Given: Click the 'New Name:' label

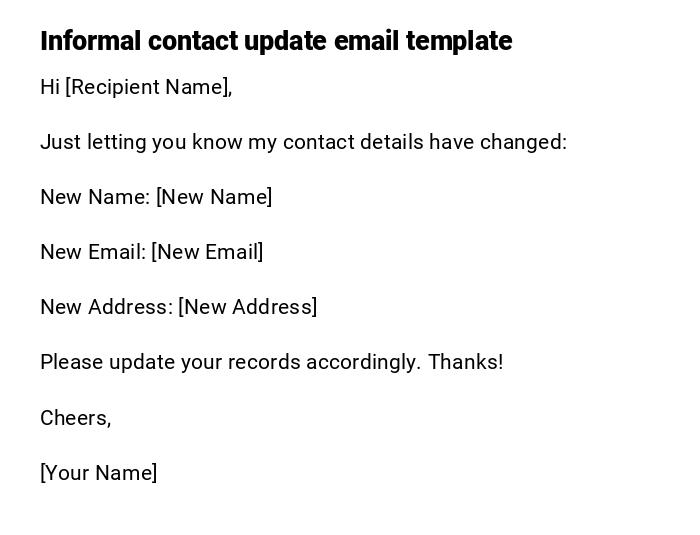Looking at the screenshot, I should (95, 197).
